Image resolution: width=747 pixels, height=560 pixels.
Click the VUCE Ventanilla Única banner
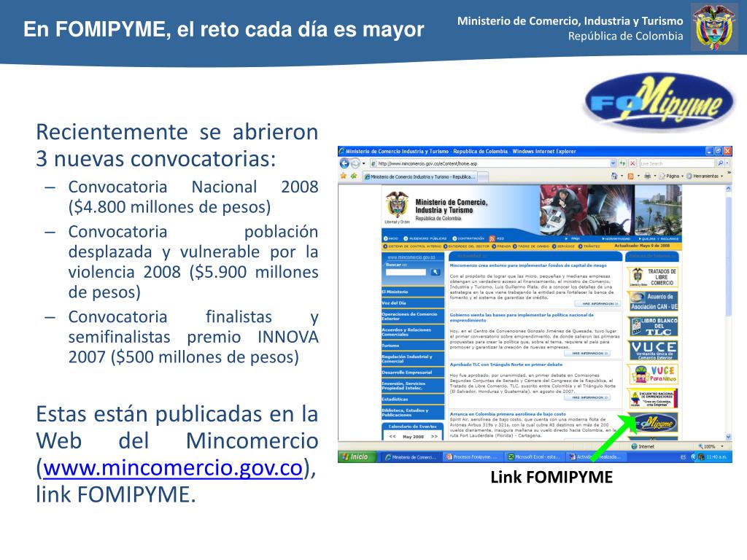point(653,350)
